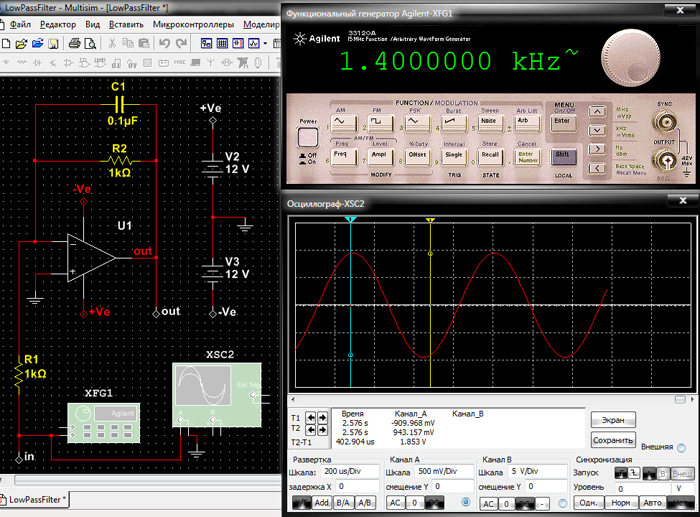Select sine wave function on Agilent generator
The width and height of the screenshot is (700, 517).
pos(343,123)
